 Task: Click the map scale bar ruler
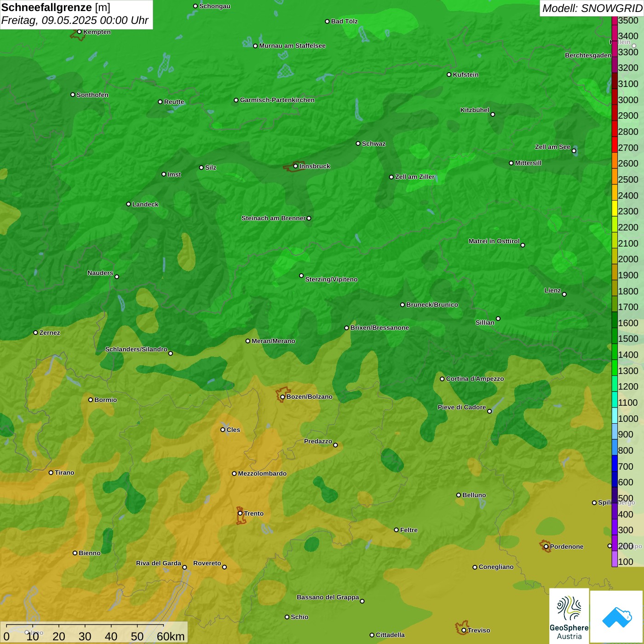point(85,626)
